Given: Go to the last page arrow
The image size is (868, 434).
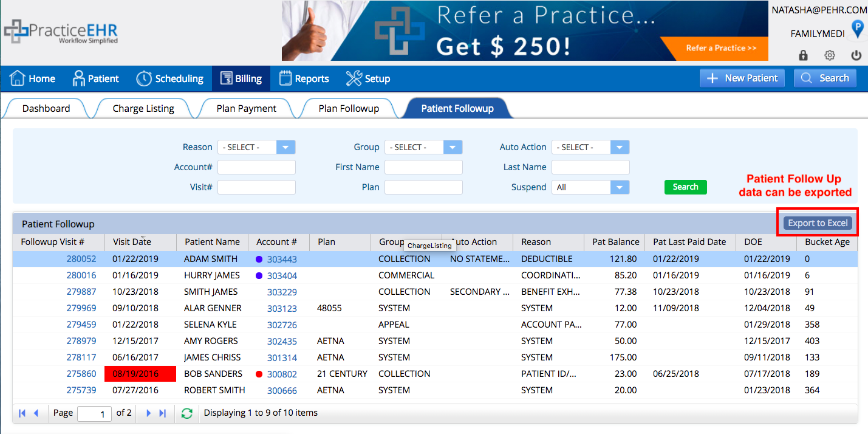Looking at the screenshot, I should coord(162,413).
